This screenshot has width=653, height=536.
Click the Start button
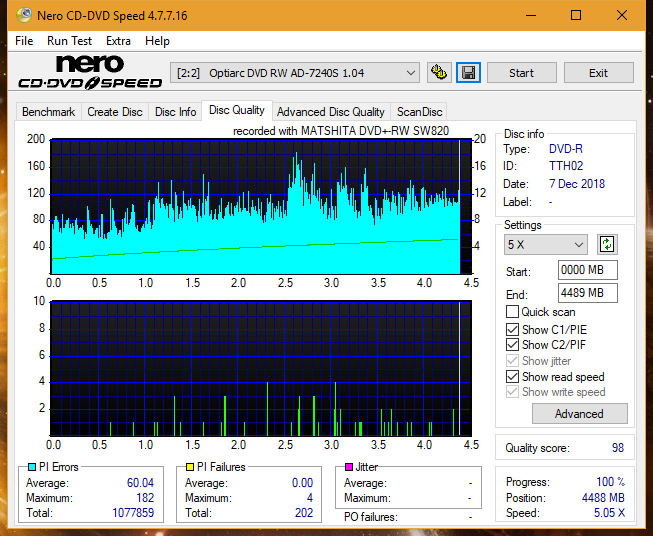click(x=521, y=73)
